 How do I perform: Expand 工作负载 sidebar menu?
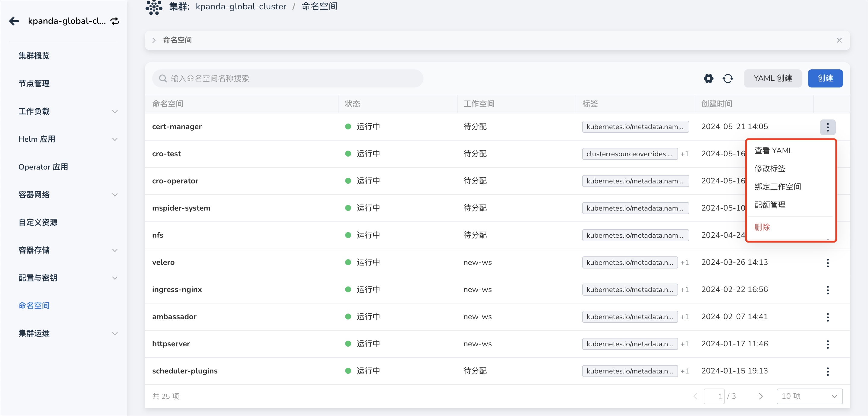(x=115, y=112)
